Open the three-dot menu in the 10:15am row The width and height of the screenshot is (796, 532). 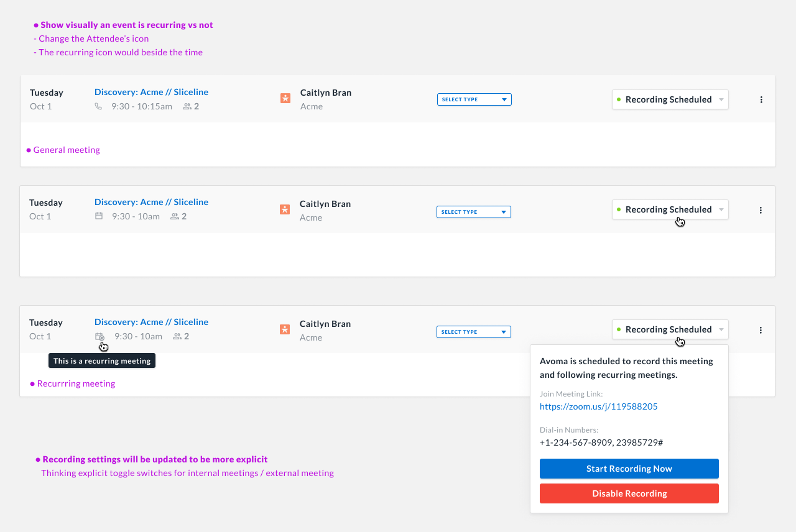761,99
